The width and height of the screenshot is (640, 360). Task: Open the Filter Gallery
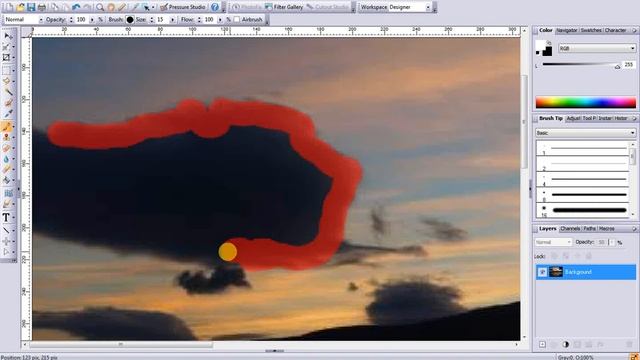pos(284,7)
